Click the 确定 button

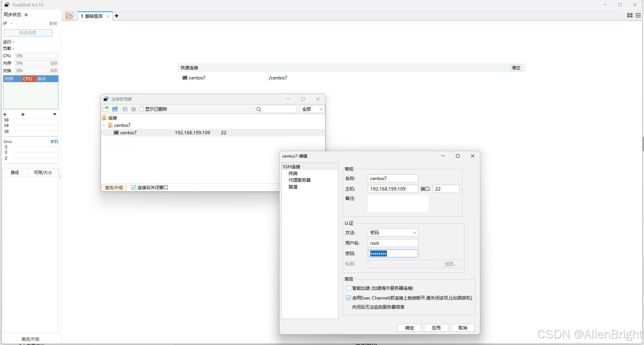409,328
